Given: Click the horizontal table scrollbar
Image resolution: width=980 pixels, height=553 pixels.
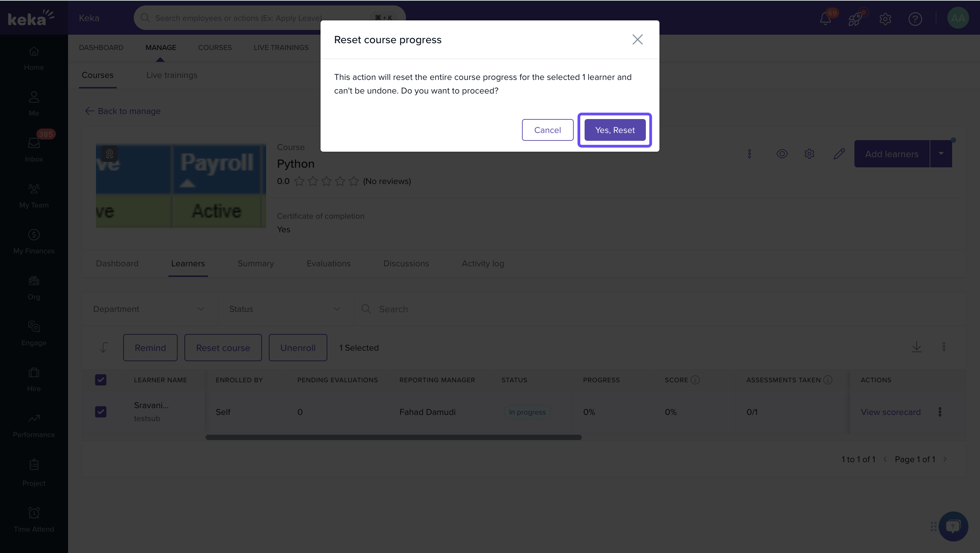Looking at the screenshot, I should click(x=393, y=437).
